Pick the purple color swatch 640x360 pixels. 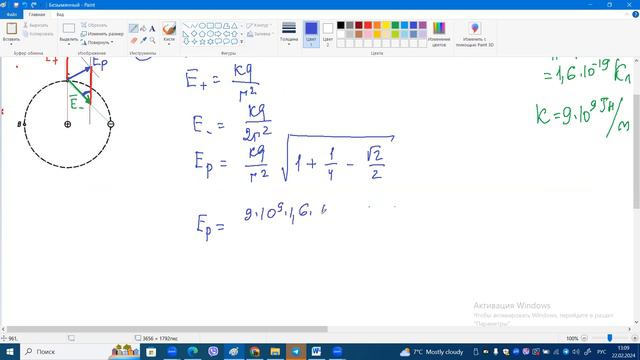(x=422, y=25)
